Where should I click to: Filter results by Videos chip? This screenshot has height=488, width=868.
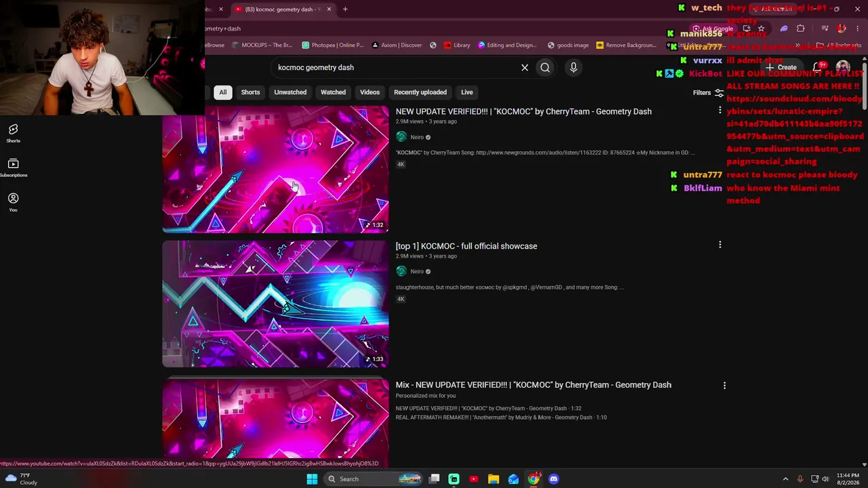(x=370, y=92)
